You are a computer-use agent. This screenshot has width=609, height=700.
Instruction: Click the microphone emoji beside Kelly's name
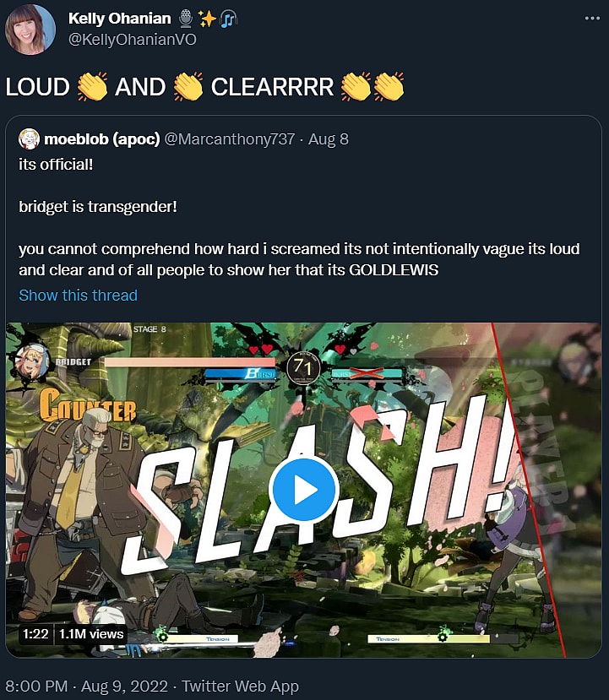tap(186, 19)
